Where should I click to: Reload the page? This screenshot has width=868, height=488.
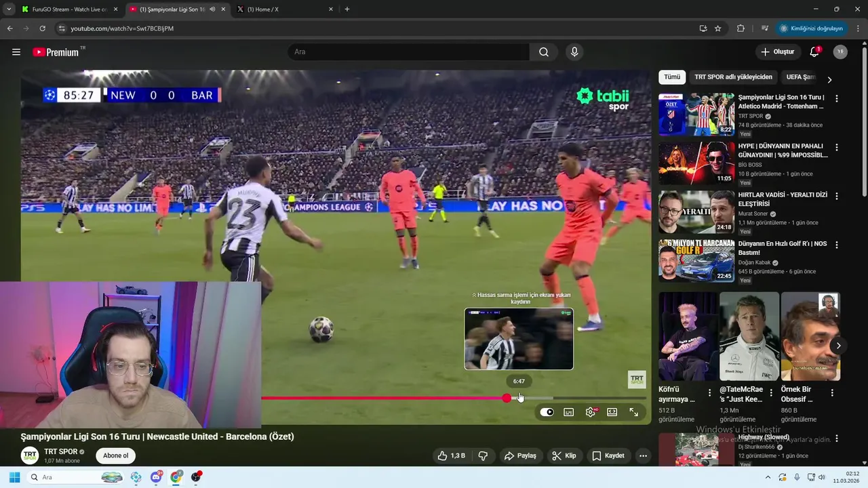(x=42, y=28)
